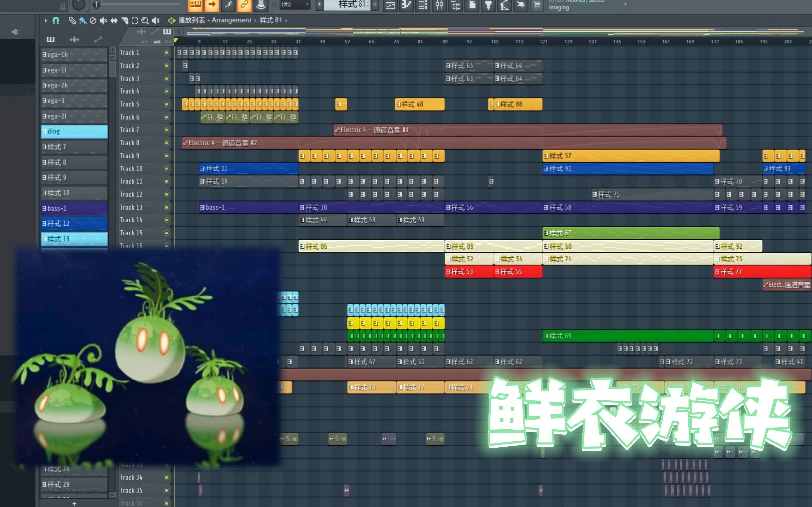The height and width of the screenshot is (507, 812).
Task: Add item with plus below pattern list
Action: [74, 503]
